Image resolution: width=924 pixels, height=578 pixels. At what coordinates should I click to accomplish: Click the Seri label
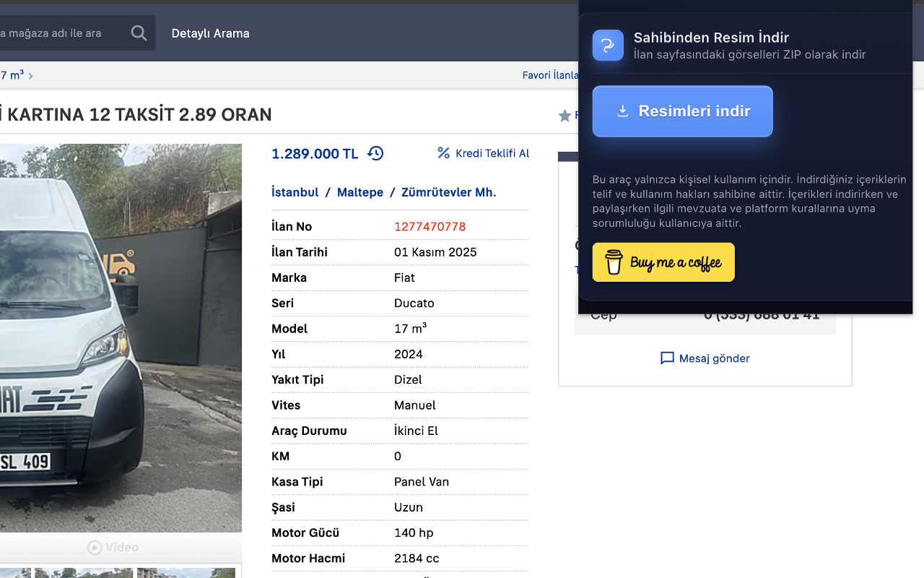pyautogui.click(x=282, y=303)
